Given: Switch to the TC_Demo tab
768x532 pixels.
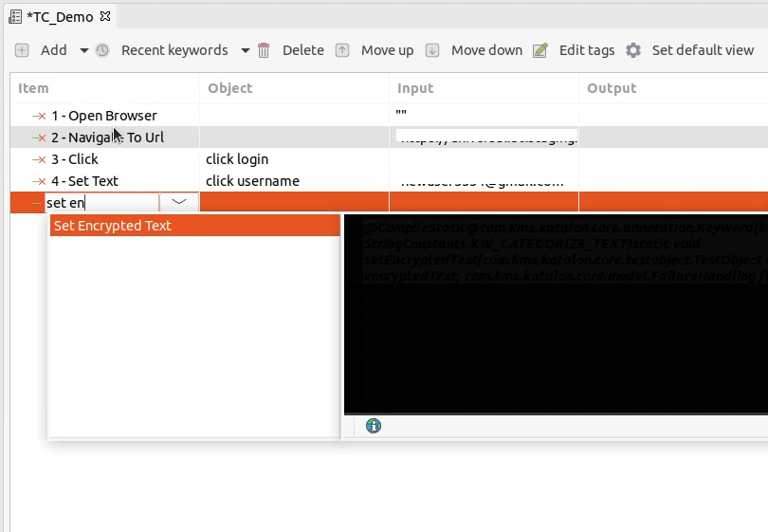Looking at the screenshot, I should pyautogui.click(x=60, y=17).
